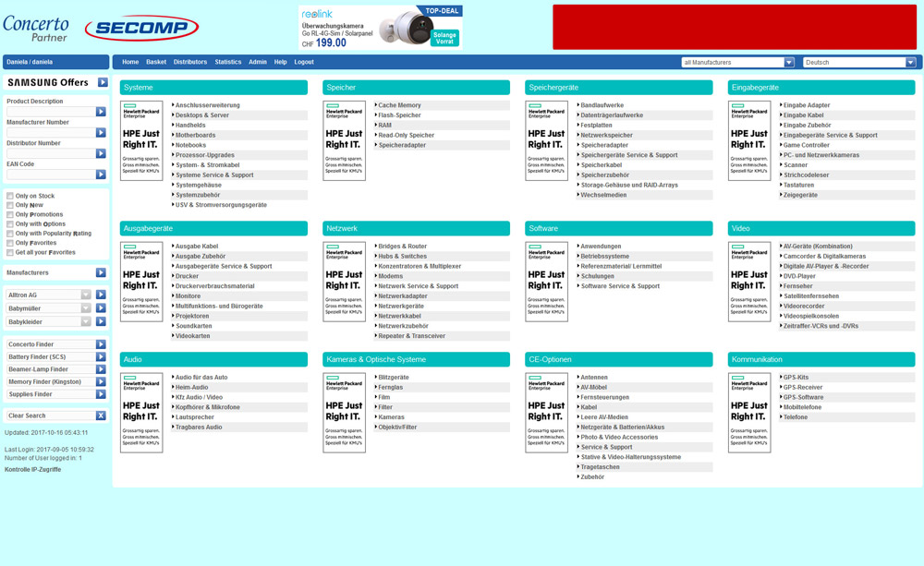Click the SECOMP logo
924x566 pixels.
coord(141,28)
